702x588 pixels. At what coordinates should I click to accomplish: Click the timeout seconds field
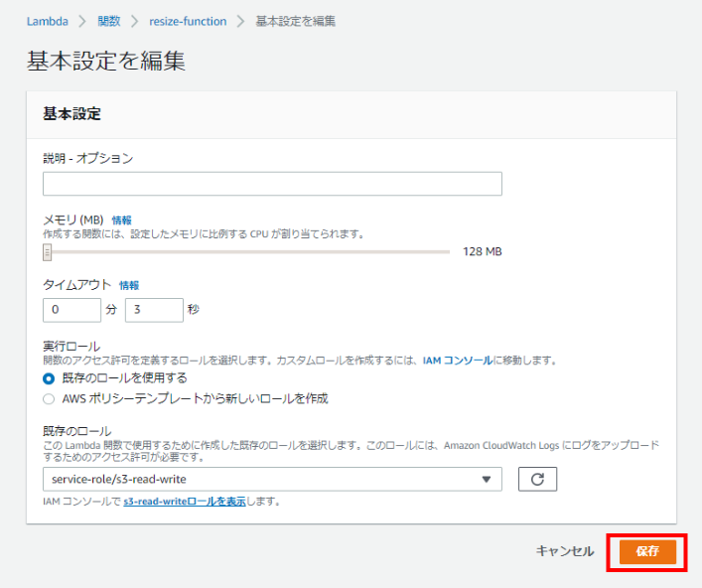pyautogui.click(x=154, y=310)
